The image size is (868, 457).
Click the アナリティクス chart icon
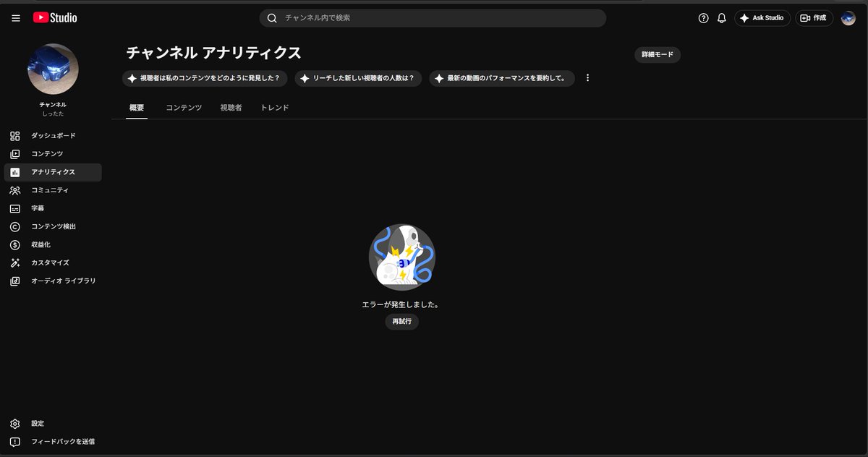(15, 172)
